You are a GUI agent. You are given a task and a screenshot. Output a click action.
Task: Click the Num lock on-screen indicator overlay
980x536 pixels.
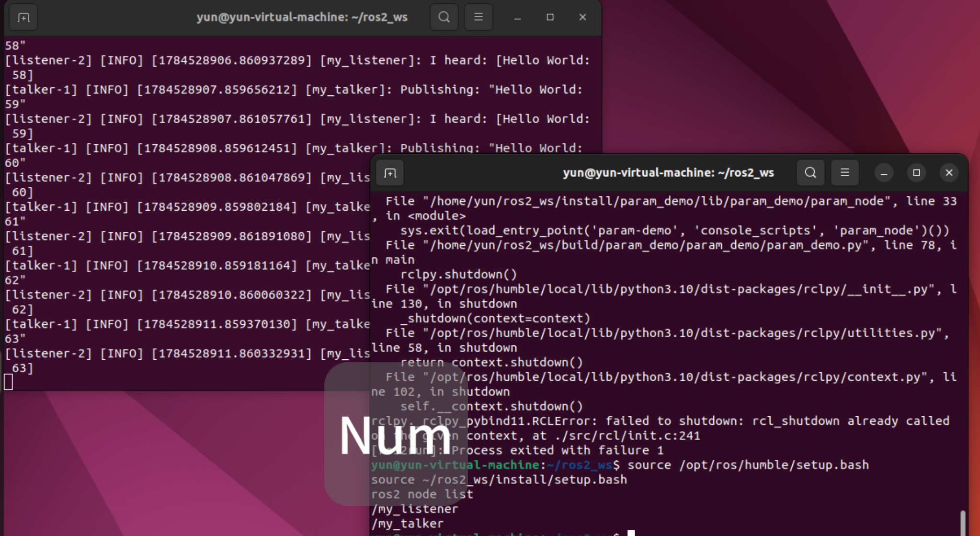point(396,434)
